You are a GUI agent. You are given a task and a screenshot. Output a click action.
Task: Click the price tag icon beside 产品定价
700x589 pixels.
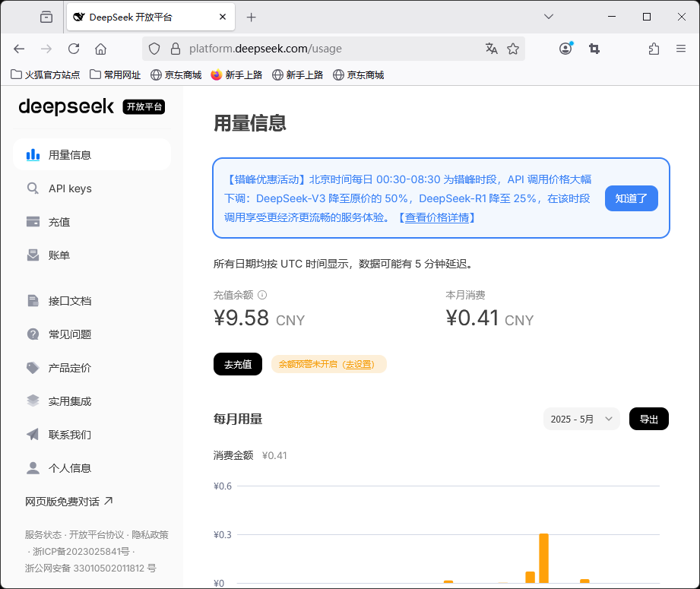(33, 368)
